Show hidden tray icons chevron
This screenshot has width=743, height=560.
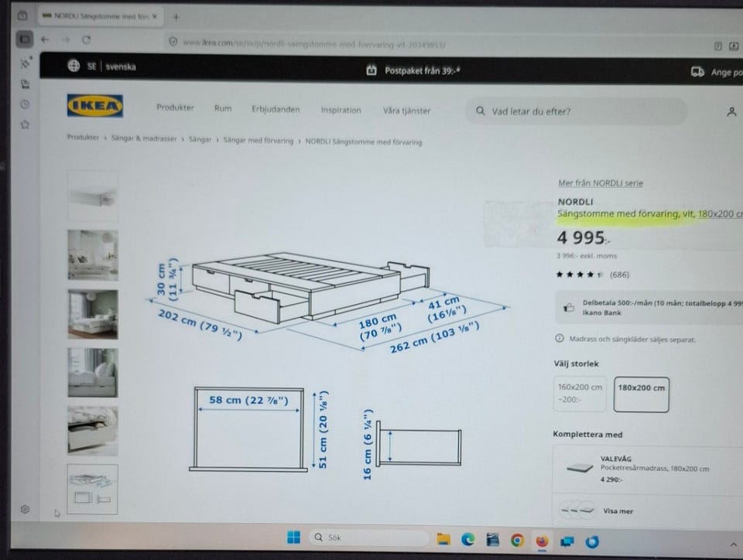(x=734, y=545)
